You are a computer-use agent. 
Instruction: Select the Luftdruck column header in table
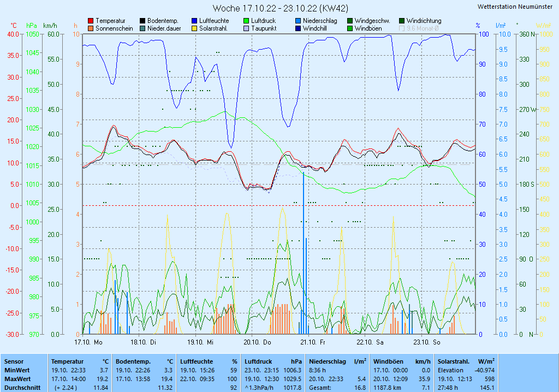(258, 361)
